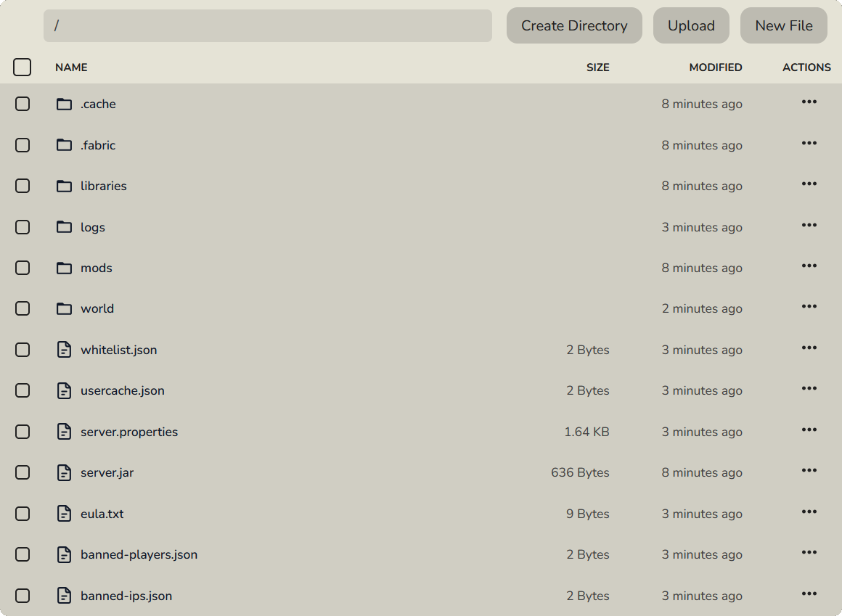Click the Upload button
The width and height of the screenshot is (842, 616).
tap(690, 25)
